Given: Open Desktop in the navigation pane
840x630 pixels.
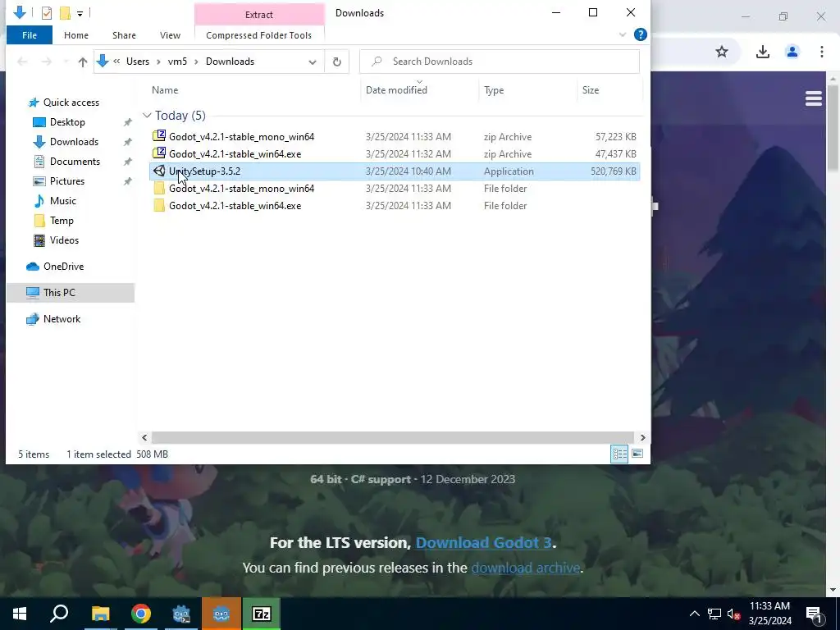Looking at the screenshot, I should click(67, 122).
